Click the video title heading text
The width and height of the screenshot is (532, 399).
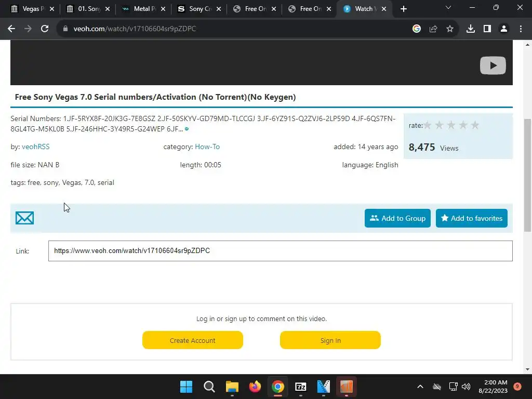155,97
